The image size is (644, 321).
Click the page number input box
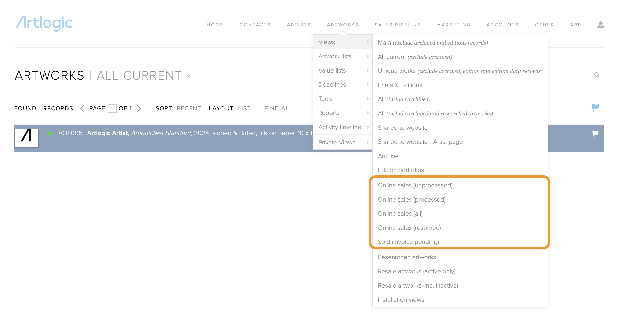pyautogui.click(x=112, y=108)
